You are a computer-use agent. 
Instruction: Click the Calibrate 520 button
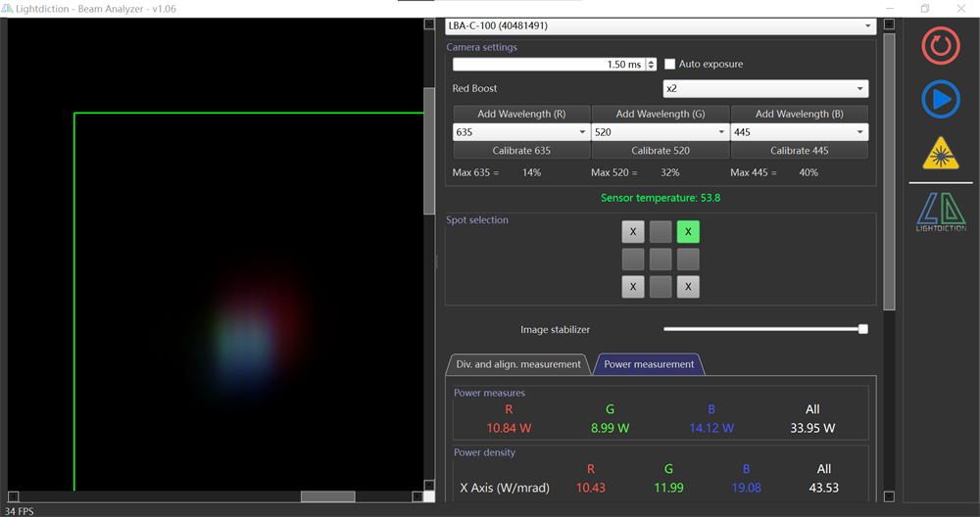tap(661, 151)
